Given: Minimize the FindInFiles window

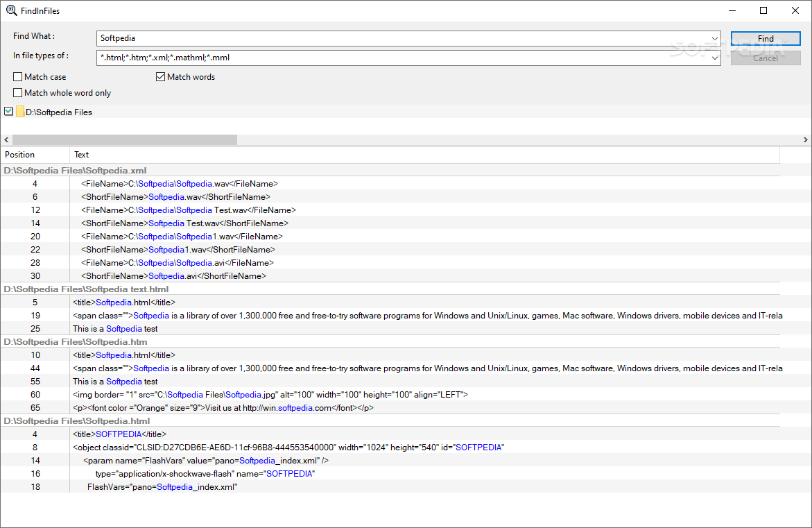Looking at the screenshot, I should (732, 10).
